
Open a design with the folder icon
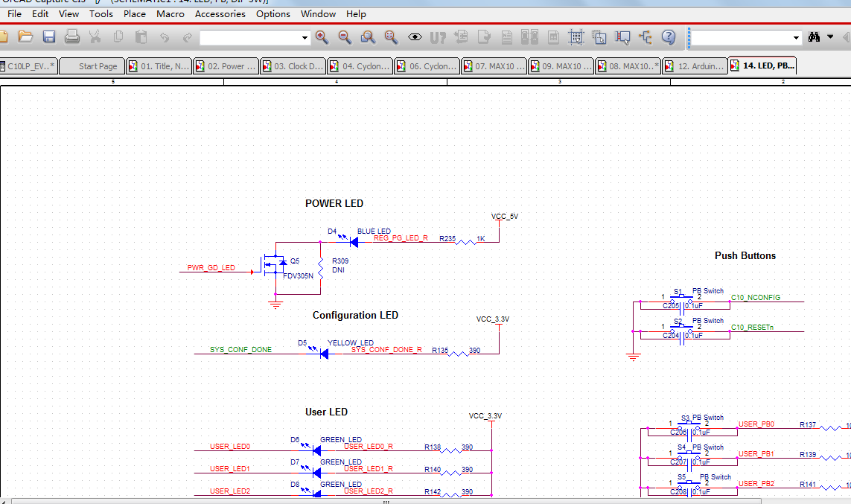25,37
